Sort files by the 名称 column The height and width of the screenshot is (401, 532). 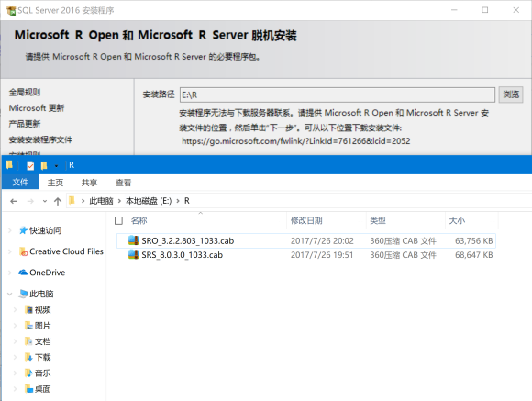139,221
